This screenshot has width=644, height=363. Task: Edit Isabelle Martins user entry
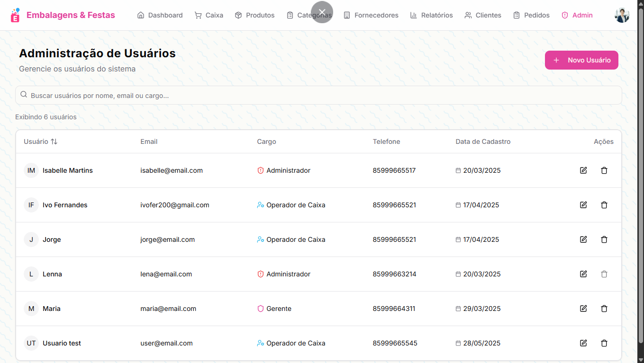(583, 170)
